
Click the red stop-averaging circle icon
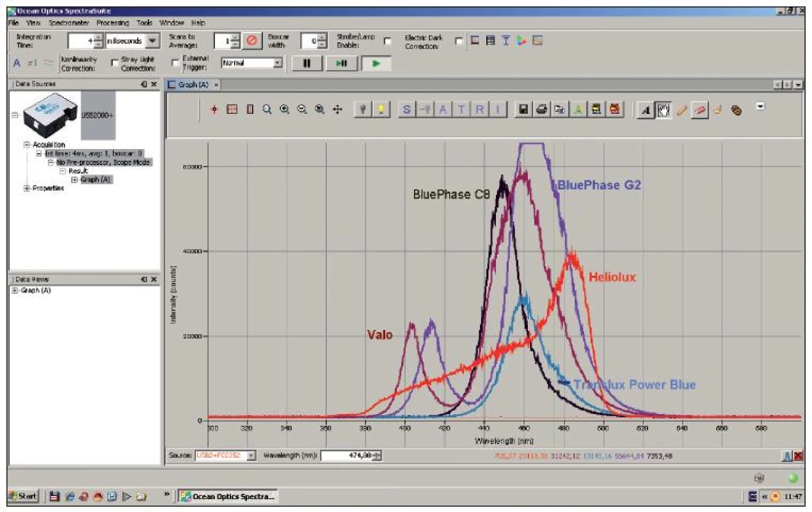pos(251,41)
